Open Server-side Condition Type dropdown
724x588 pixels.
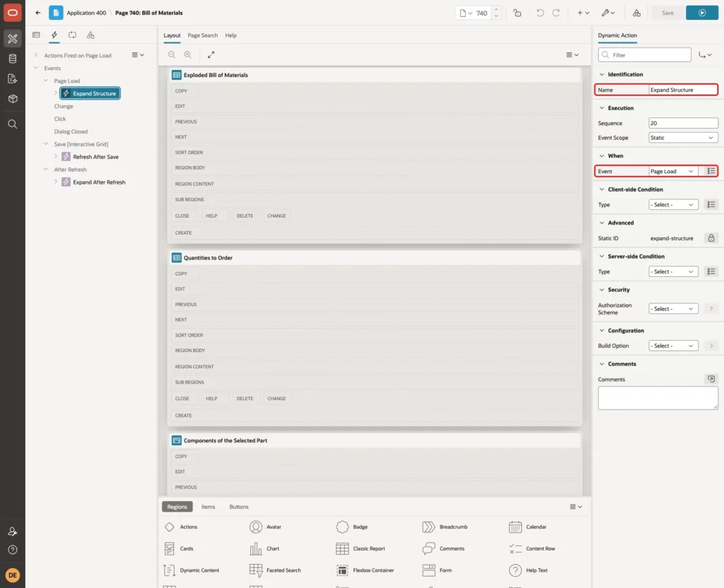(x=673, y=271)
